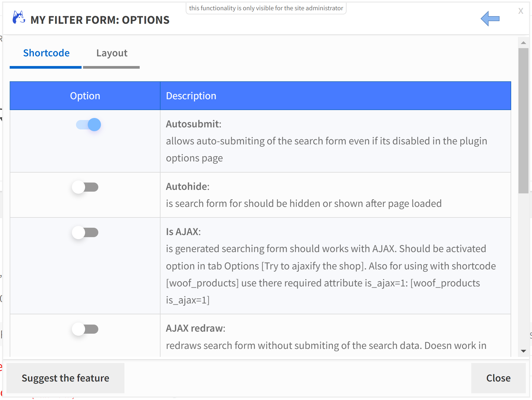Click the site administrator notice label
This screenshot has height=400, width=532.
(266, 8)
